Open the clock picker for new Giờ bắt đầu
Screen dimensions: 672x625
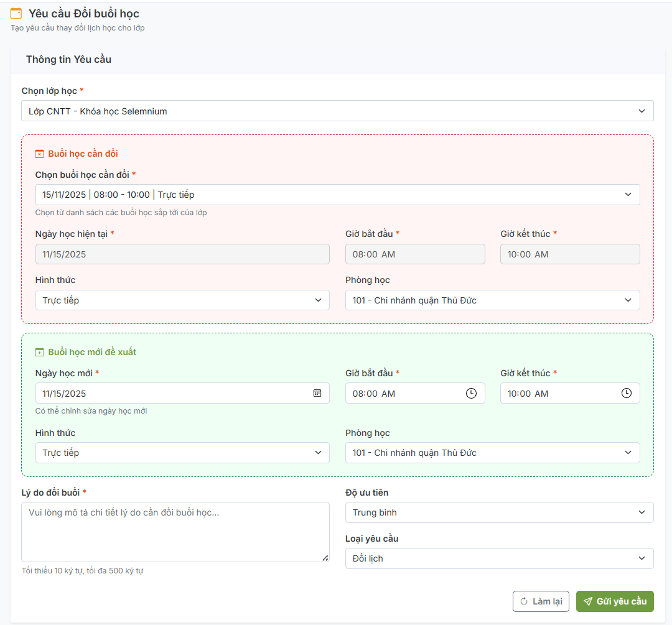point(472,393)
